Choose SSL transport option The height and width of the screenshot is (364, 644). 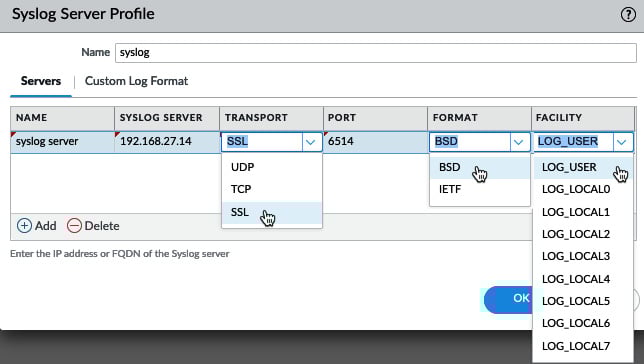272,212
